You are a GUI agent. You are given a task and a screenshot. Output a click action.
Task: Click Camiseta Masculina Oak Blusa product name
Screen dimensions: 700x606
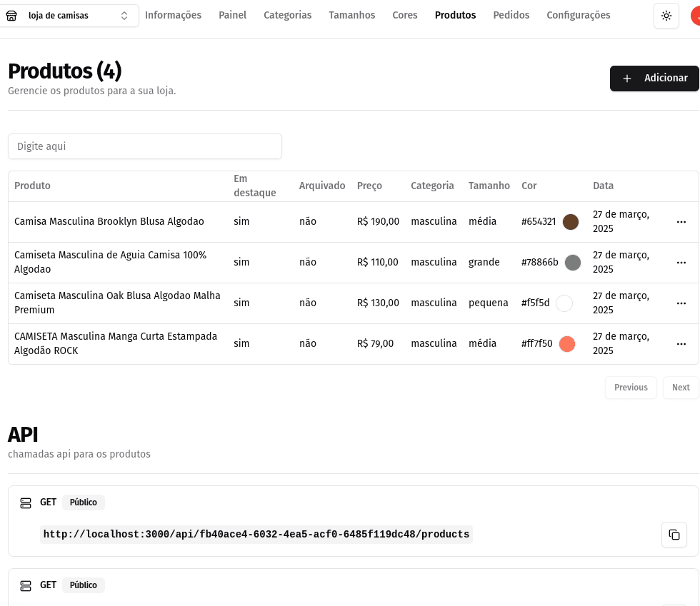[x=117, y=303]
